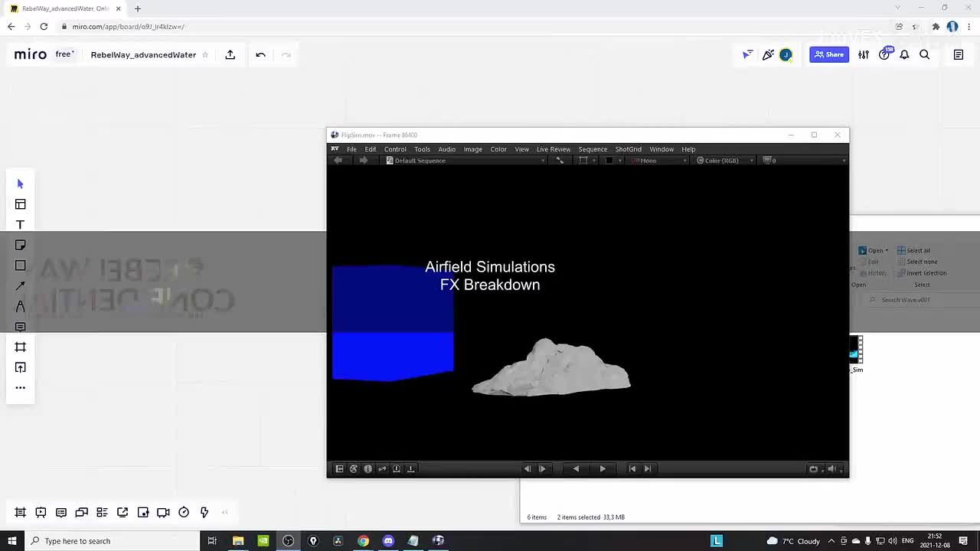The height and width of the screenshot is (551, 980).
Task: Open Miro notifications bell
Action: 904,55
